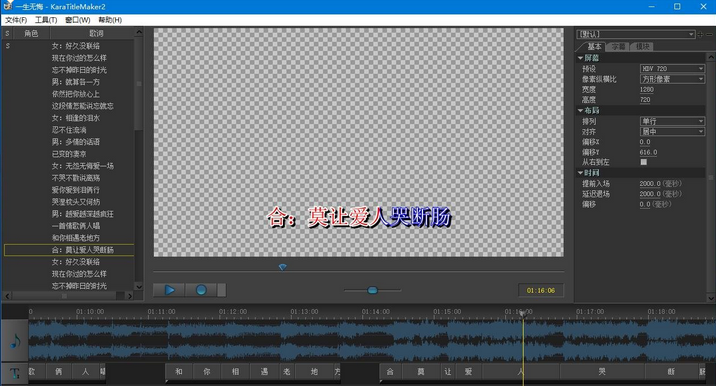The image size is (716, 386).
Task: Click the 哭 syllable block on the text track
Action: click(x=602, y=372)
